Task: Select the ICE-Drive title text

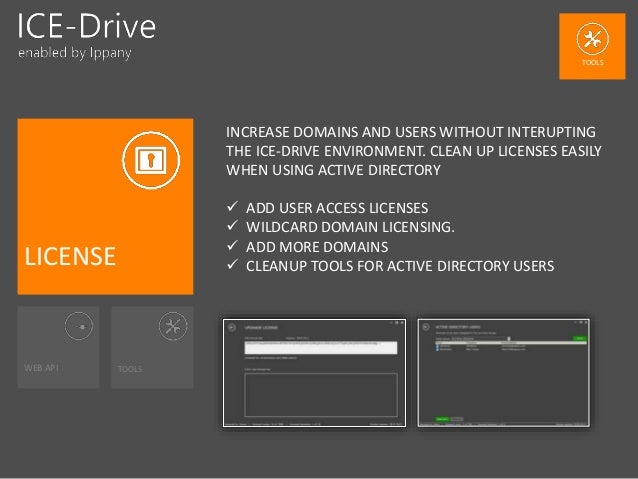Action: tap(86, 26)
